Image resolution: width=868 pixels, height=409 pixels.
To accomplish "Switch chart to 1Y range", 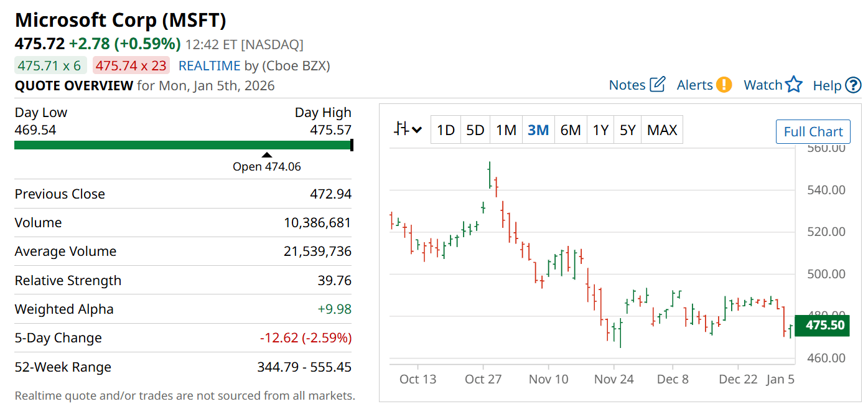I will [x=600, y=130].
